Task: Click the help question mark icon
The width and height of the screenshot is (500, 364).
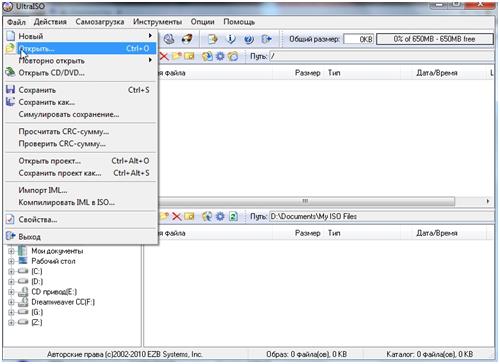Action: [248, 39]
